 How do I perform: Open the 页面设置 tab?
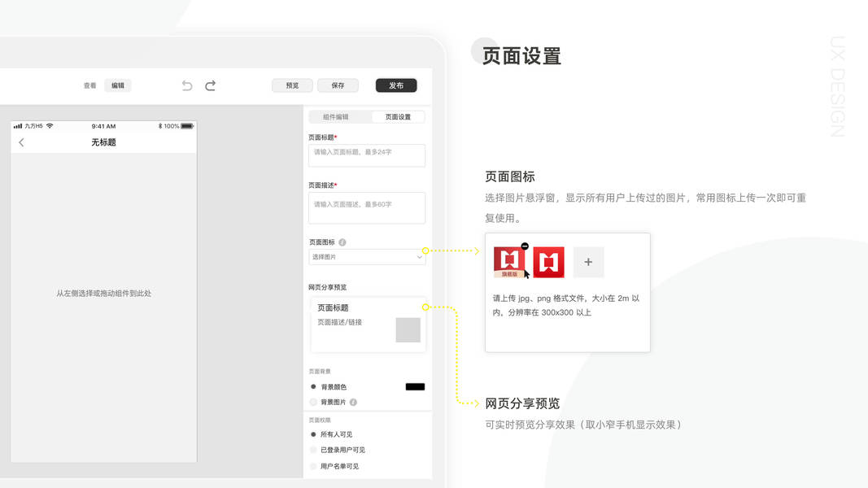point(398,117)
